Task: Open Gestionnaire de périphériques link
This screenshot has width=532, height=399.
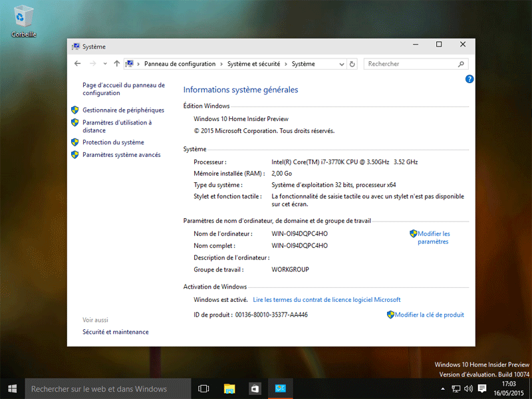Action: coord(123,110)
